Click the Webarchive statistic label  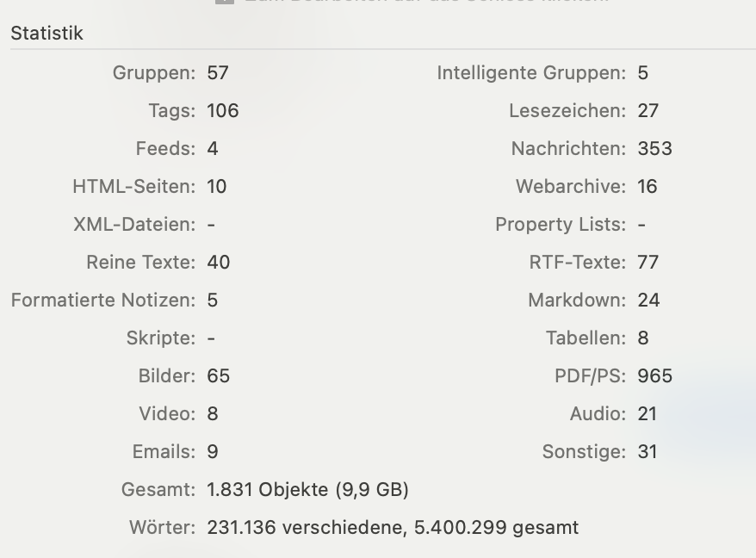tap(571, 187)
